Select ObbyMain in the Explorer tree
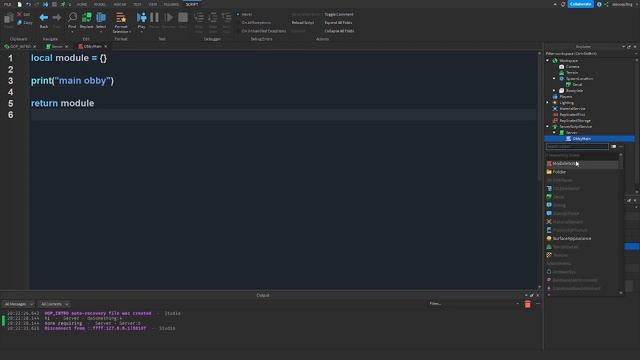Viewport: 640px width, 360px height. point(589,139)
